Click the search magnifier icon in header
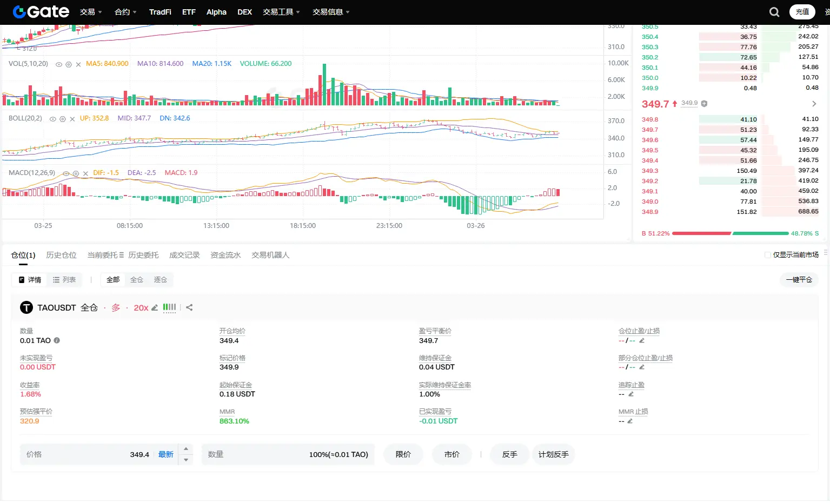This screenshot has width=830, height=504. (774, 12)
